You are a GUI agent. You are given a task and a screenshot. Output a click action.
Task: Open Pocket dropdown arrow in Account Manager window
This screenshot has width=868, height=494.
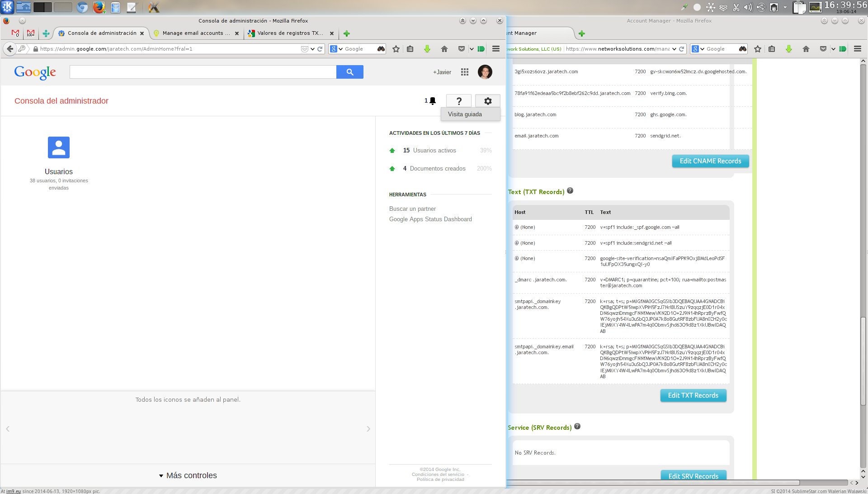click(833, 49)
